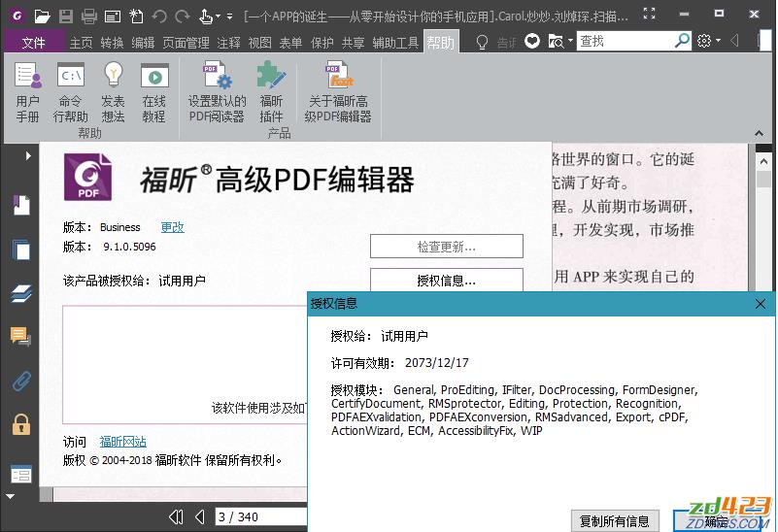Click the 更改 edition change link
This screenshot has height=532, width=778.
[x=172, y=227]
